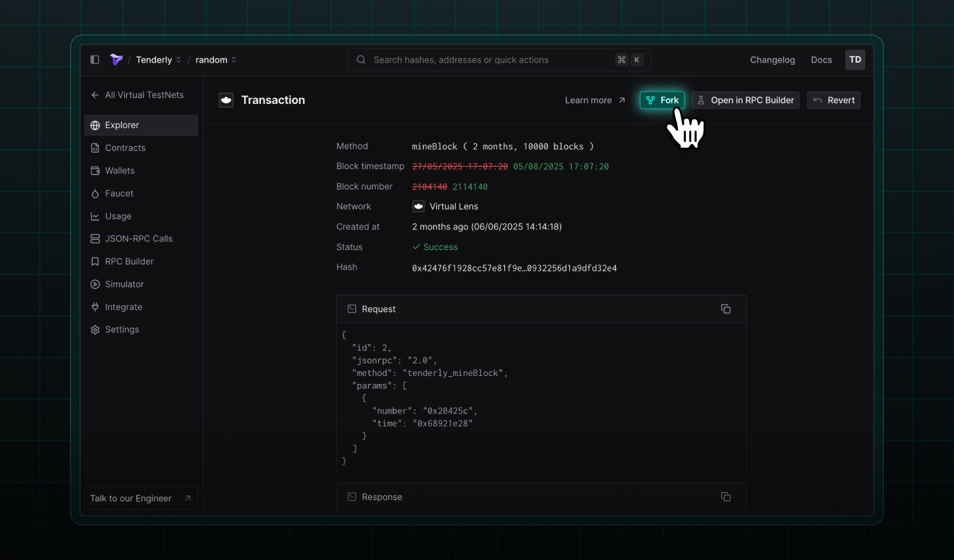Expand the random project dropdown
The image size is (954, 560).
(233, 59)
